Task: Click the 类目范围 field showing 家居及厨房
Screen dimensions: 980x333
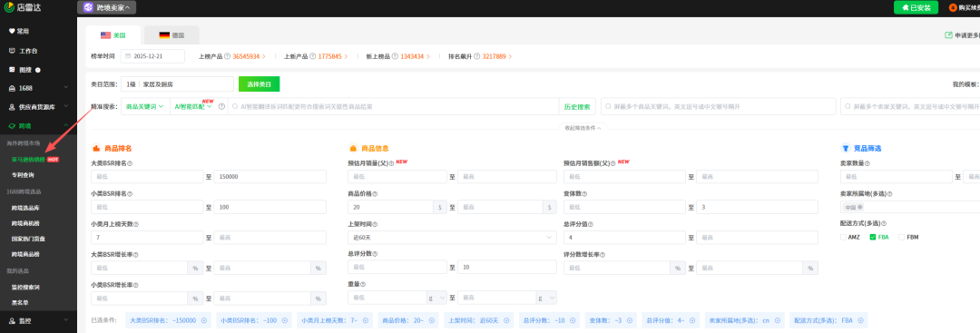Action: [x=178, y=83]
